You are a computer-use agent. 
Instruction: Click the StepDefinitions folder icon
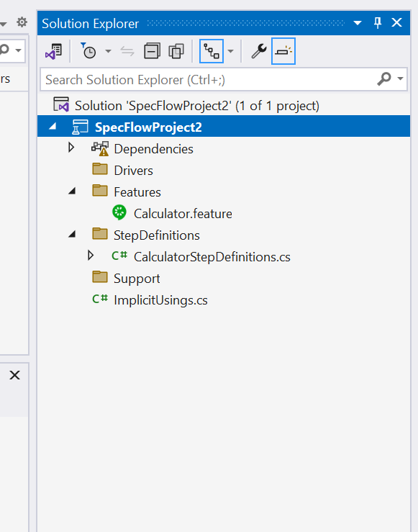100,234
